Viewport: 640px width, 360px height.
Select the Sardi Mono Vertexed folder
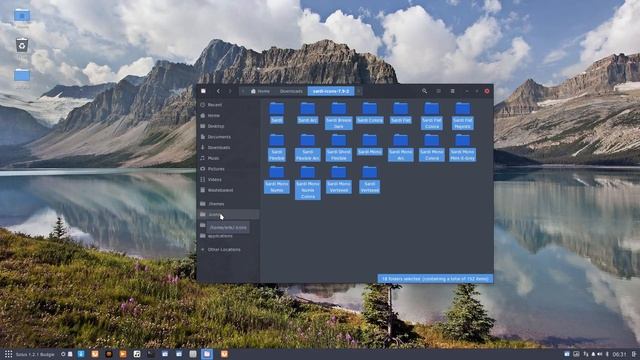tap(339, 179)
